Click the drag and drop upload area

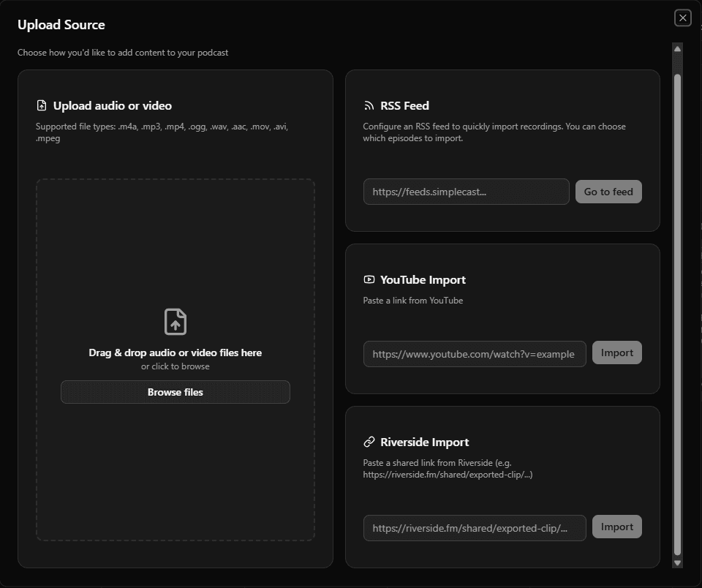point(175,256)
